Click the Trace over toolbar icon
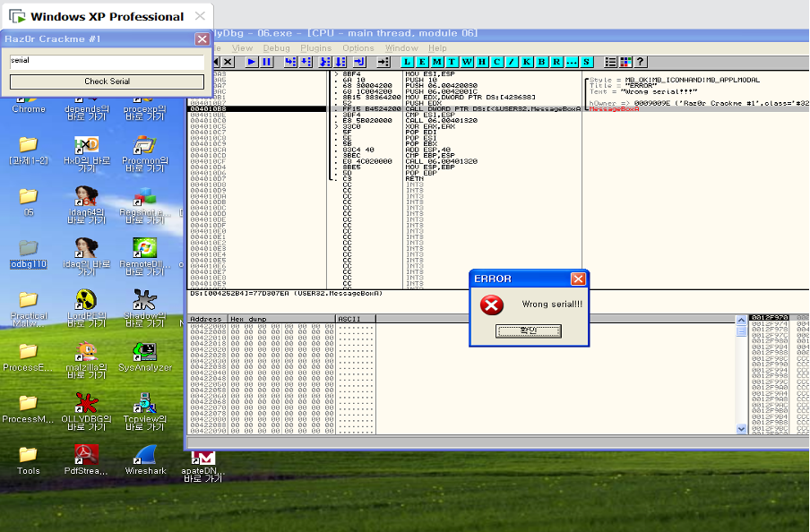Image resolution: width=810 pixels, height=532 pixels. (340, 62)
